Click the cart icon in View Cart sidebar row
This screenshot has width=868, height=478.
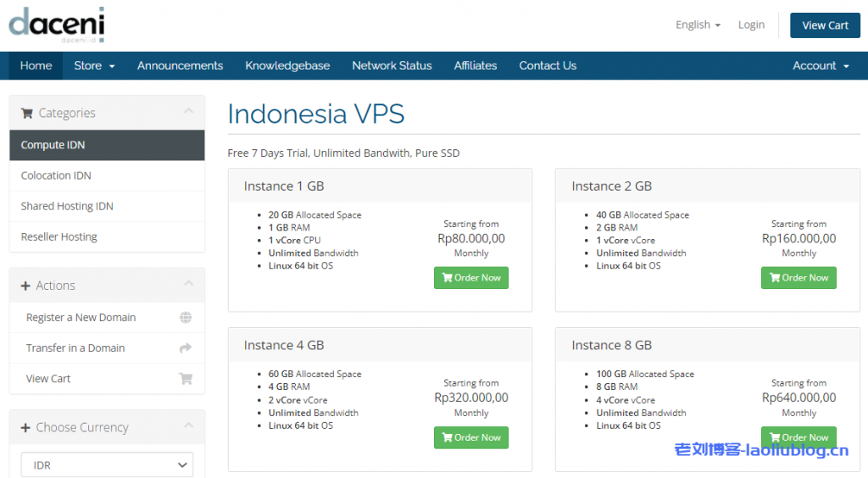[x=186, y=379]
